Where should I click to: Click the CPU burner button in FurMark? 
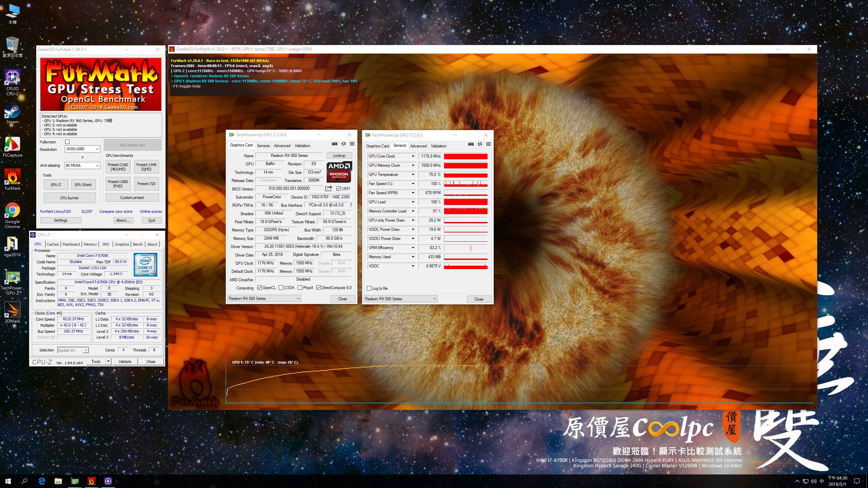tap(70, 198)
